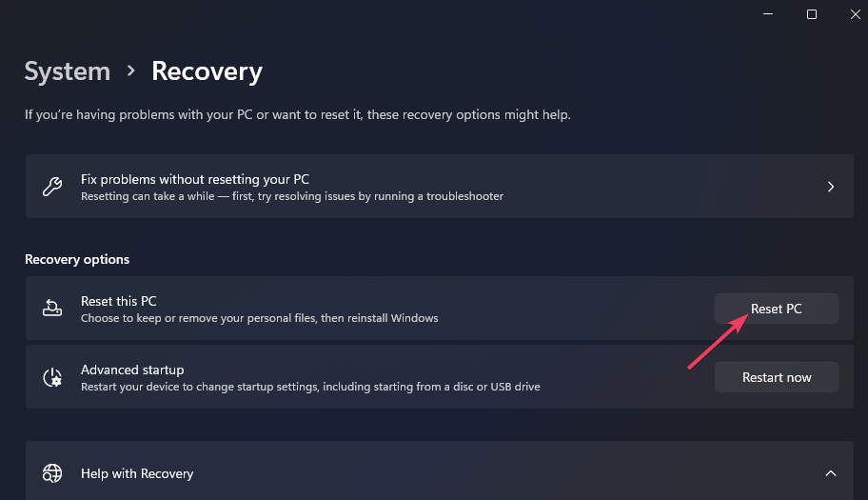This screenshot has width=868, height=500.
Task: Maximize the Settings window
Action: 812,14
